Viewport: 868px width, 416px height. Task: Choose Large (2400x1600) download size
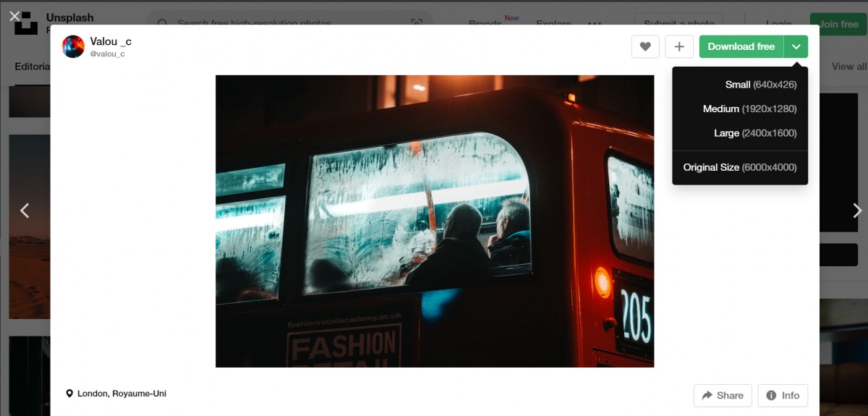(x=755, y=133)
